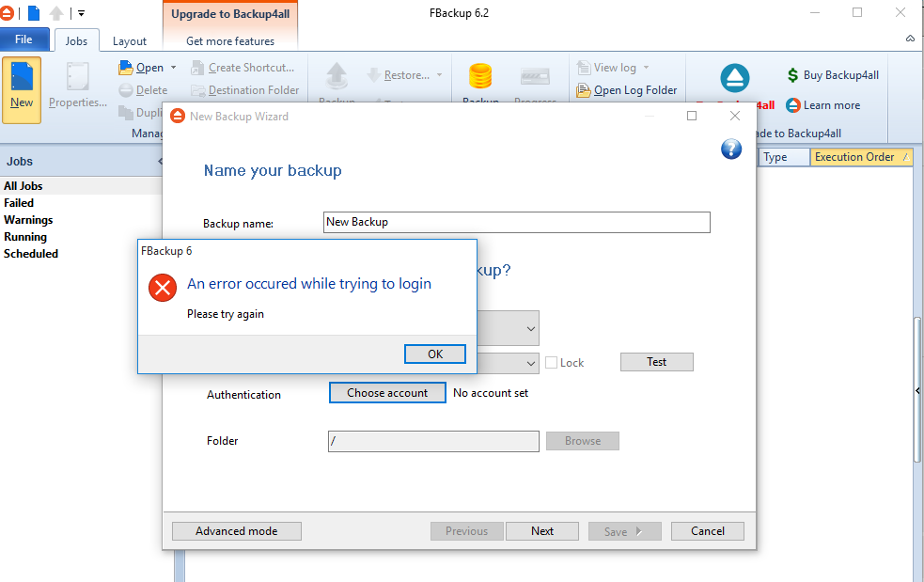Click the Browse button
This screenshot has height=582, width=924.
(x=582, y=441)
